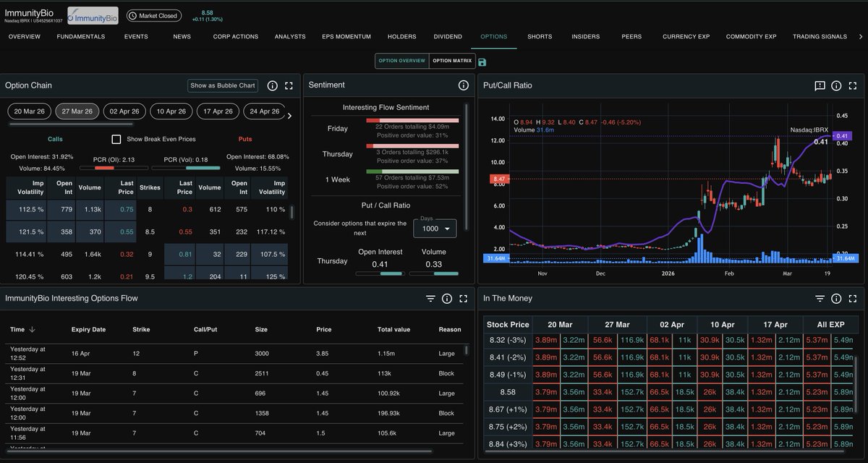Click Friday flow sentiment bar
The width and height of the screenshot is (868, 463).
[412, 120]
